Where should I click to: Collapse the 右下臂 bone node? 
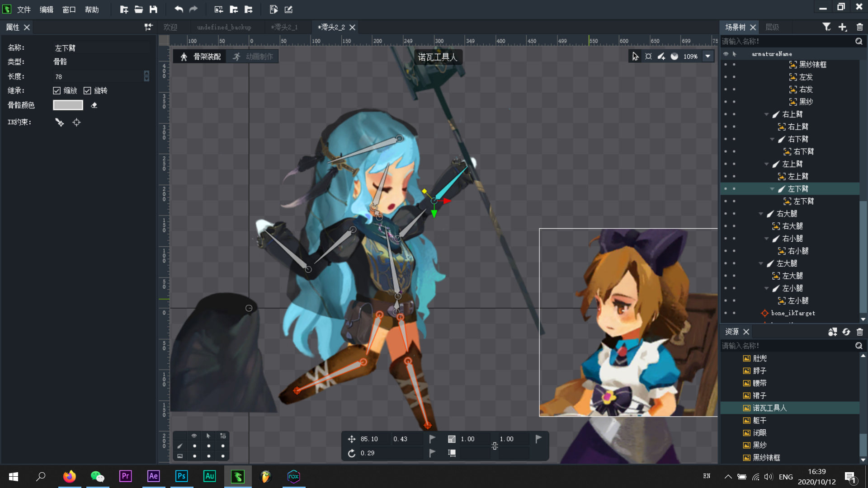772,139
